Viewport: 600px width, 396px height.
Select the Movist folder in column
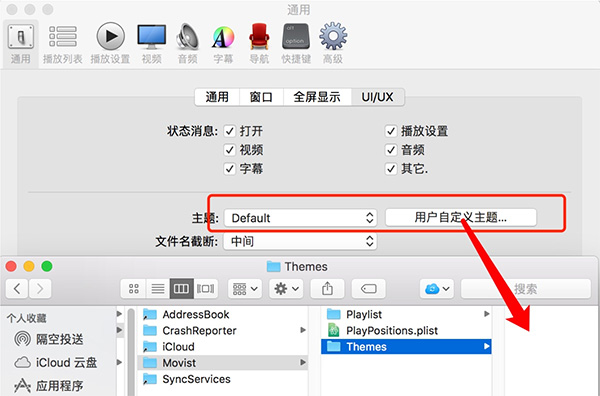click(x=222, y=363)
